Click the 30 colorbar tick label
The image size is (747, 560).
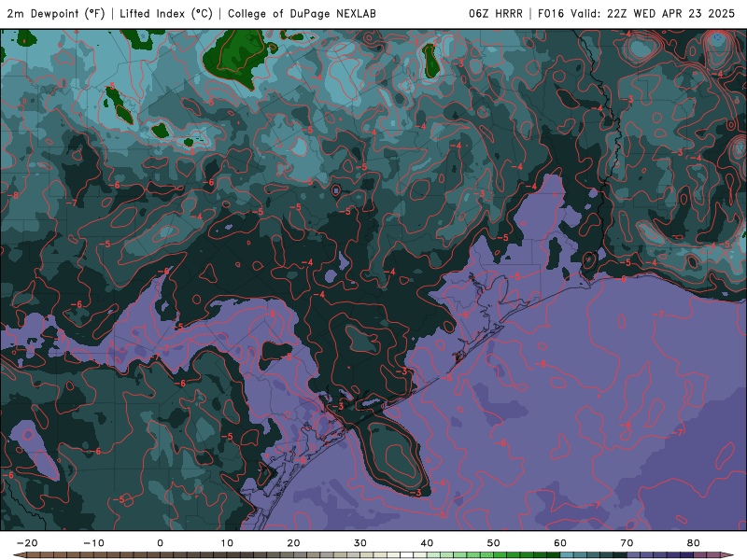pyautogui.click(x=360, y=543)
